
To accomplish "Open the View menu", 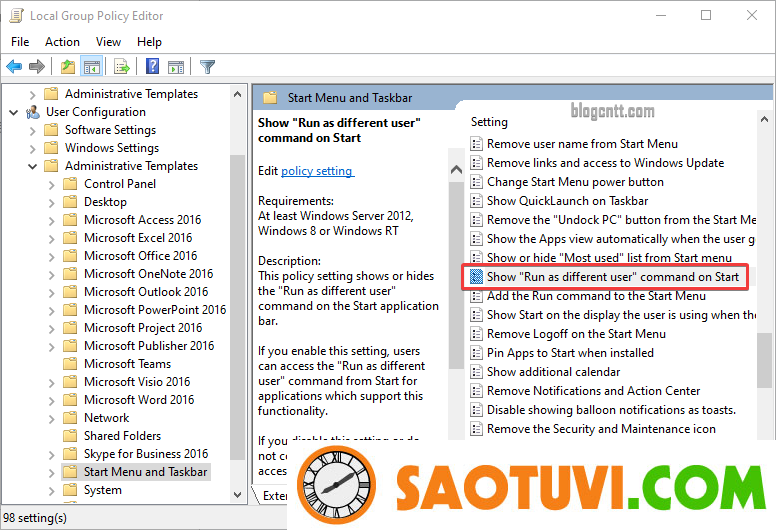I will click(108, 42).
